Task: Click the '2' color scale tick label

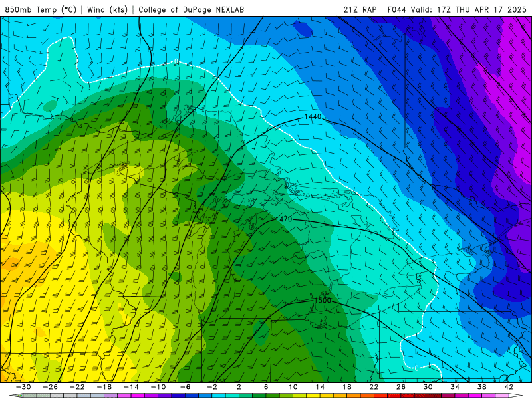Action: click(239, 387)
